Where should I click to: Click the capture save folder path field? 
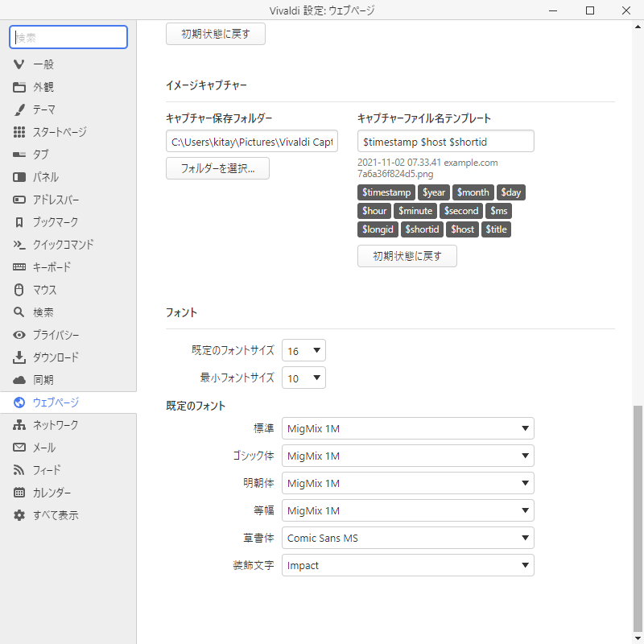pos(252,142)
